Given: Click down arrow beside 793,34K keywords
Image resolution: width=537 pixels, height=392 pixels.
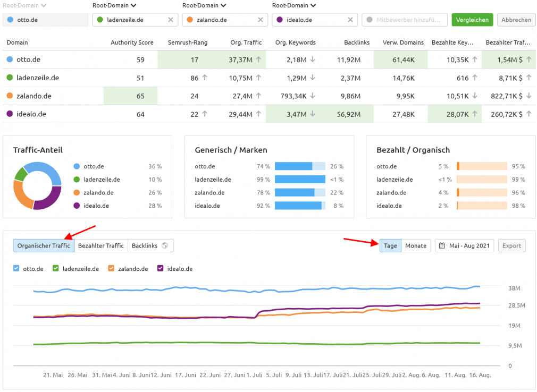Looking at the screenshot, I should click(312, 96).
